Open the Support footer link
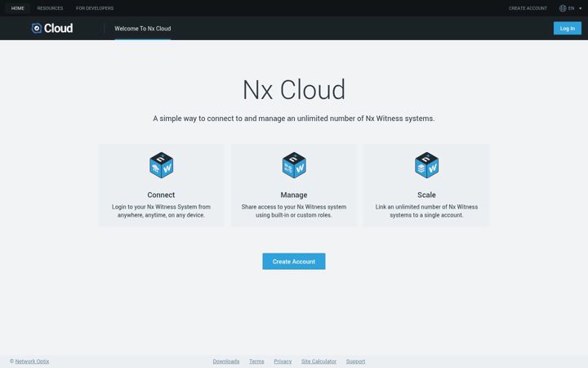Screen dimensions: 588x368 pyautogui.click(x=355, y=361)
